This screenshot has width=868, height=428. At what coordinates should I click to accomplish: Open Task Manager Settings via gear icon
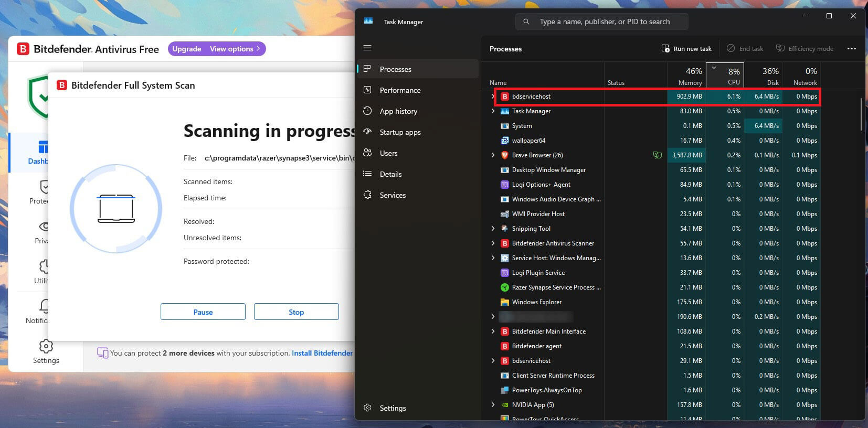pos(367,408)
